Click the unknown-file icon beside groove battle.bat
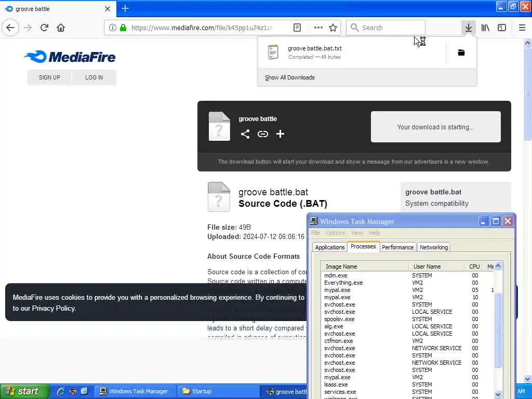Image resolution: width=532 pixels, height=399 pixels. coord(219,197)
